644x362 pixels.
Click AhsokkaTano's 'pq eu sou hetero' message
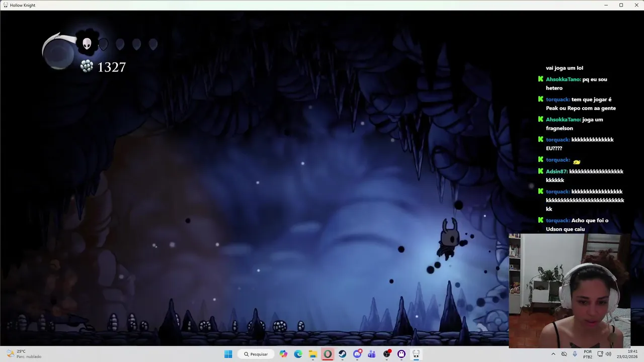tap(577, 83)
